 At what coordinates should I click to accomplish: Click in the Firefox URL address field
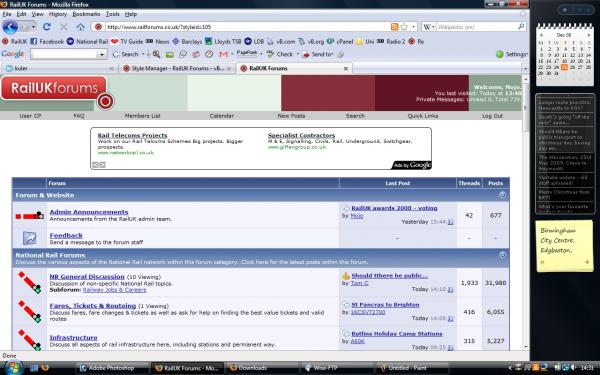[245, 27]
